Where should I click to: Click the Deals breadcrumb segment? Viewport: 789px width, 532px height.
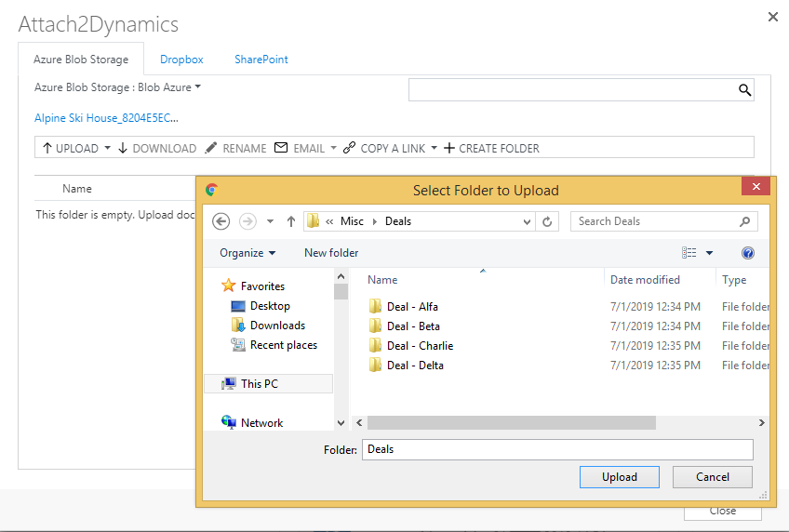pos(398,221)
